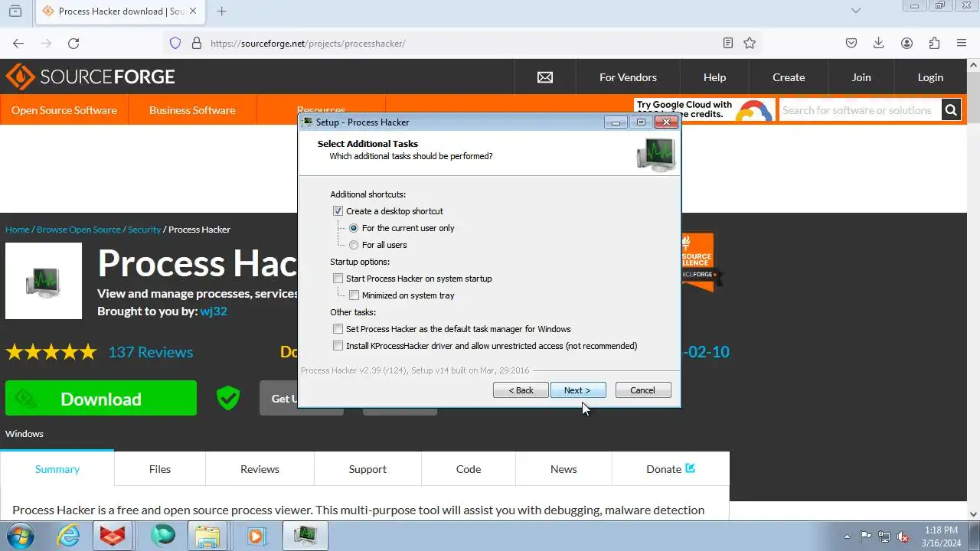This screenshot has height=551, width=980.
Task: Click the taskbar clock
Action: tap(941, 536)
